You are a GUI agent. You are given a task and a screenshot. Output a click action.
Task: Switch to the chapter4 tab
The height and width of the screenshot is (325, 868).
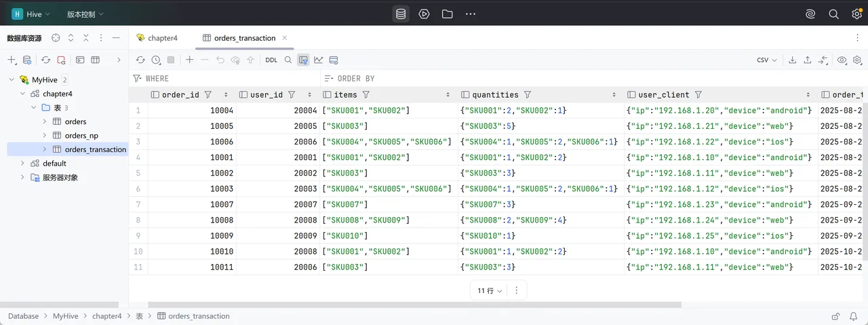[157, 38]
